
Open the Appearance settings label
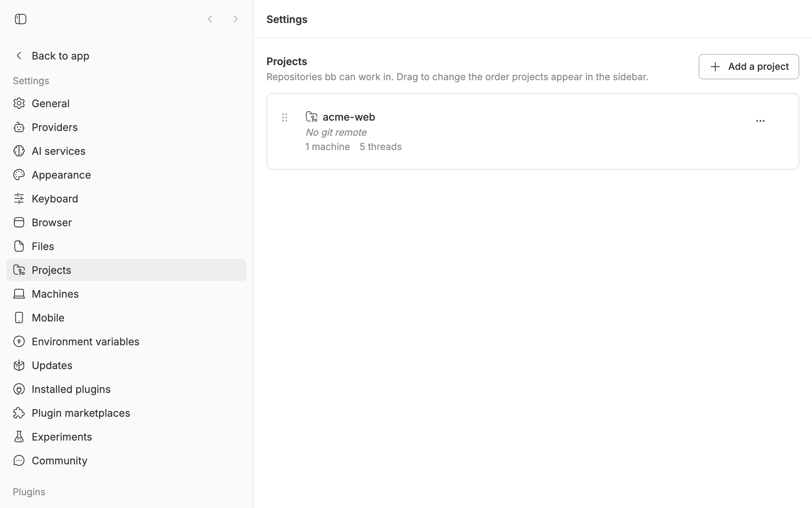tap(61, 175)
